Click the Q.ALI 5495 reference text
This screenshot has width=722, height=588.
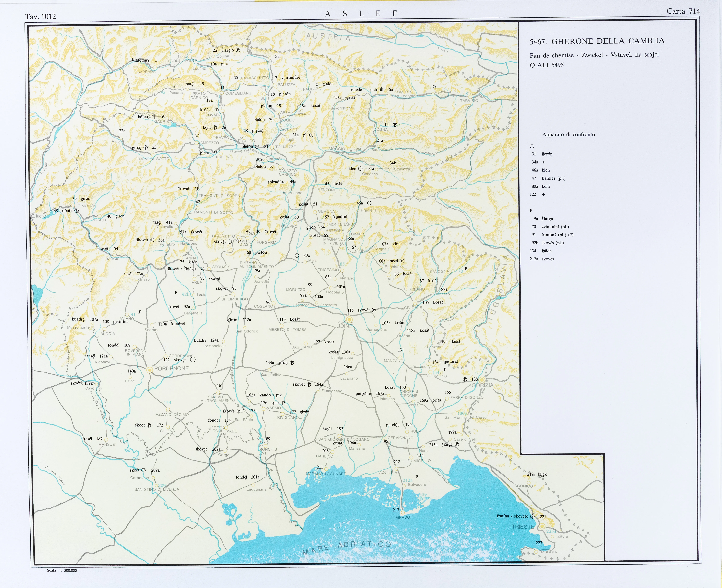pos(547,65)
